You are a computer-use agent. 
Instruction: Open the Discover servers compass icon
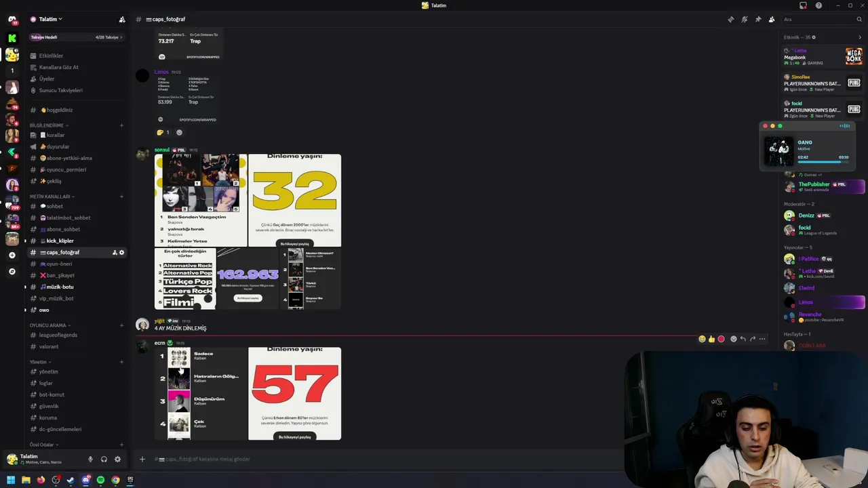pos(12,271)
